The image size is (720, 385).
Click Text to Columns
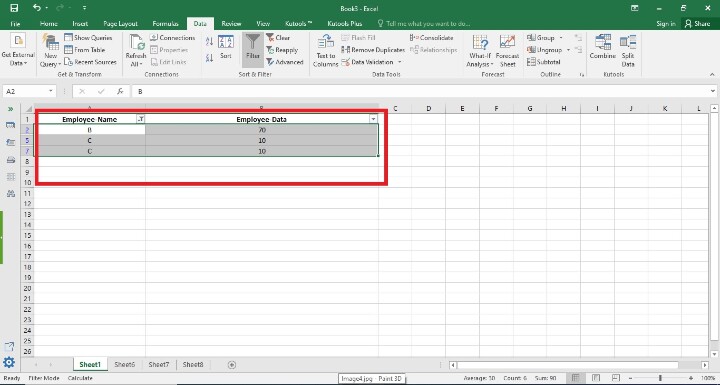pos(326,51)
